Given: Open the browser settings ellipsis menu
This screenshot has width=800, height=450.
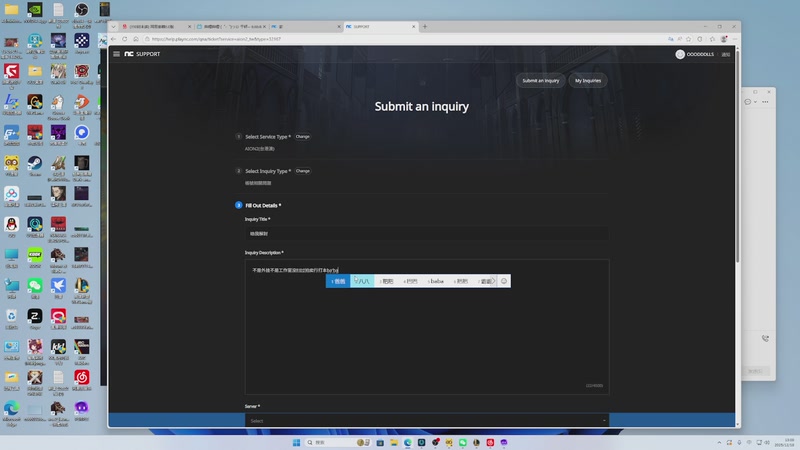Looking at the screenshot, I should 735,39.
